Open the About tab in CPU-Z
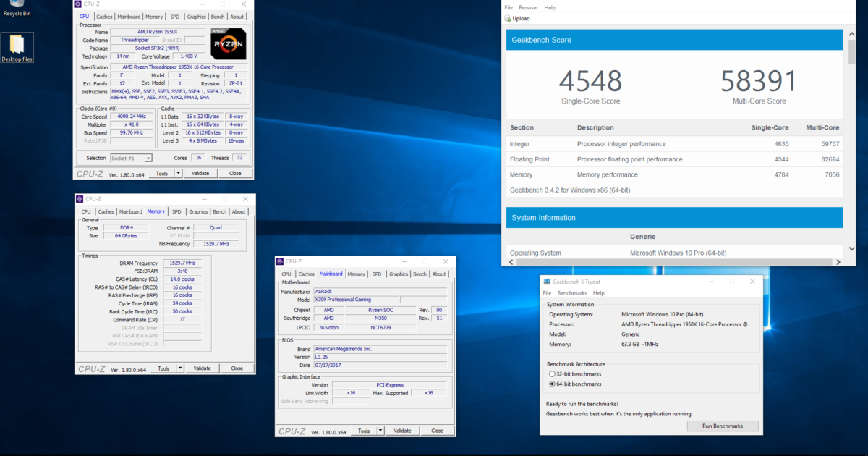 point(237,16)
